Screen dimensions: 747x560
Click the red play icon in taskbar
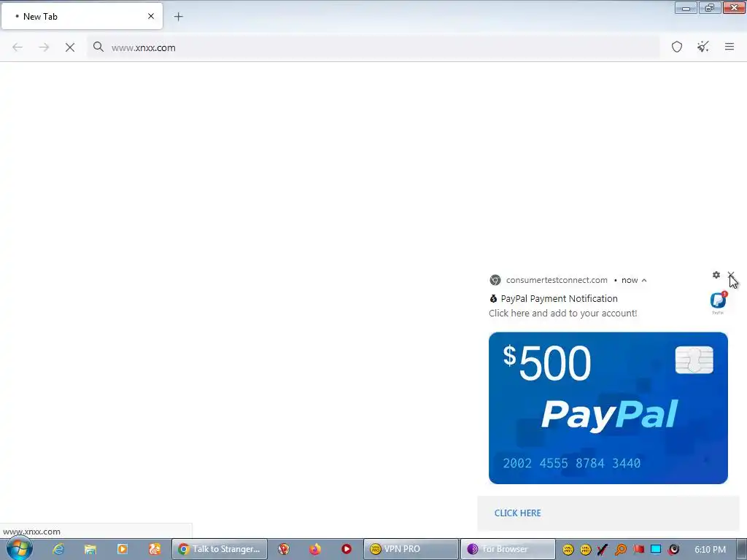pyautogui.click(x=347, y=549)
